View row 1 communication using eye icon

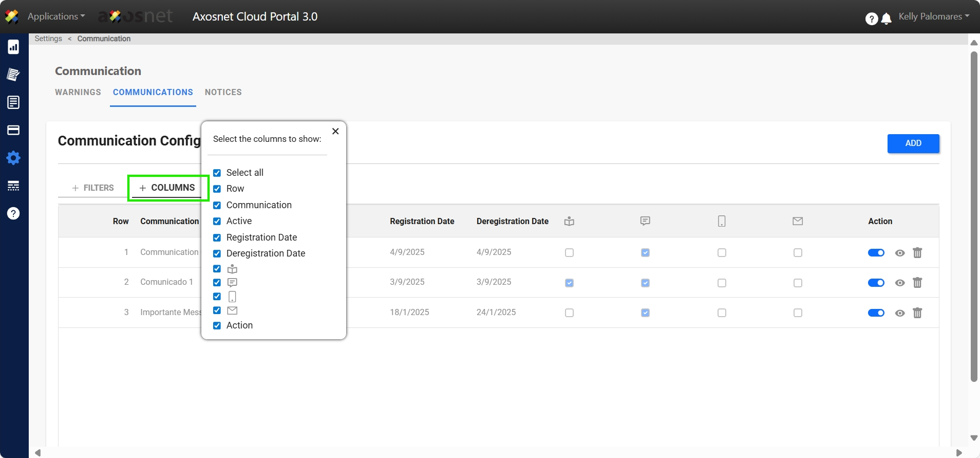click(x=899, y=253)
